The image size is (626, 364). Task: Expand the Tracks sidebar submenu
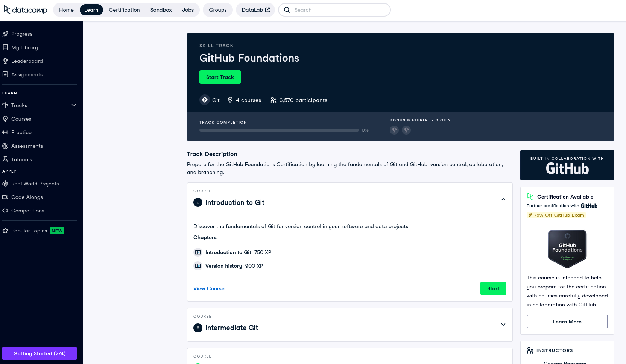(x=74, y=105)
